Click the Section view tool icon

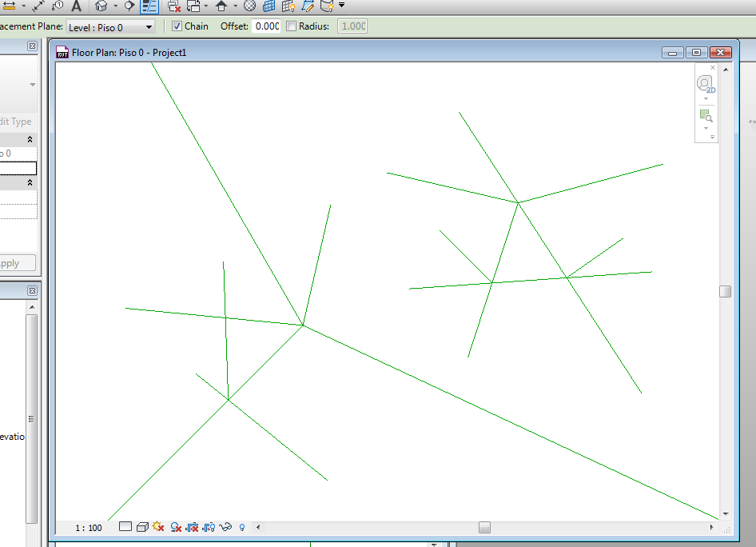[129, 6]
